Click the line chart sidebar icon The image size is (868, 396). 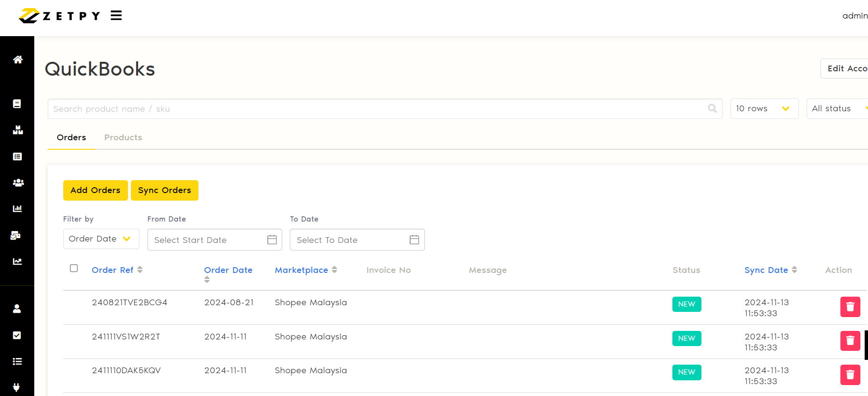click(18, 261)
